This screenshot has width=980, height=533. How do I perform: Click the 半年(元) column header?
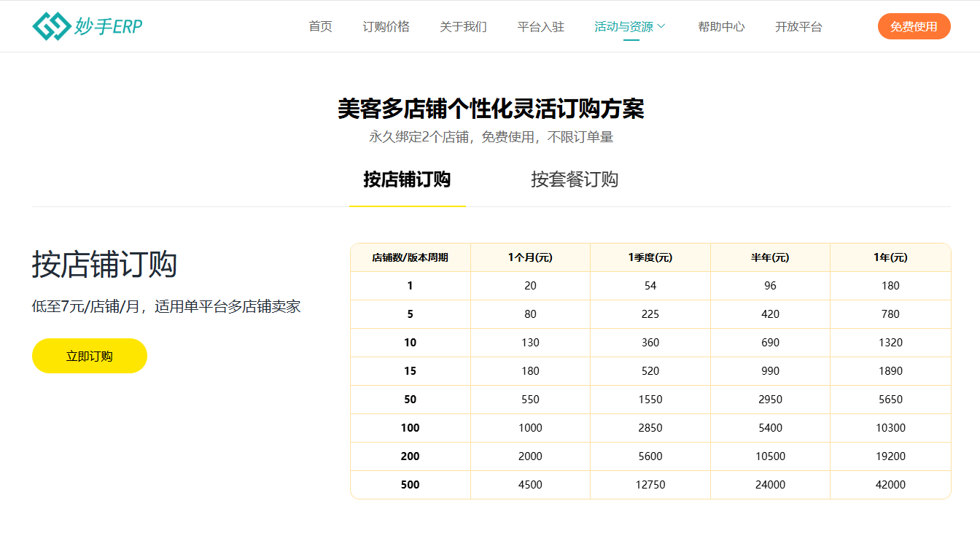tap(770, 257)
